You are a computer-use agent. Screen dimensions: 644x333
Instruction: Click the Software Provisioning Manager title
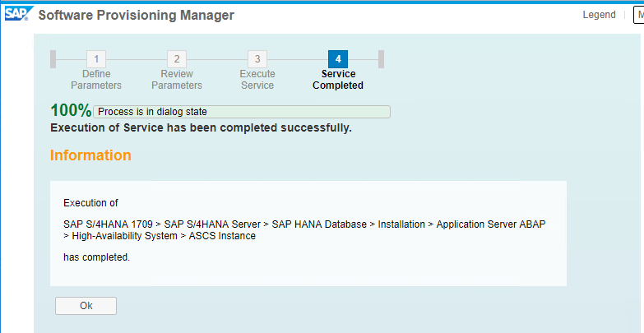click(136, 15)
